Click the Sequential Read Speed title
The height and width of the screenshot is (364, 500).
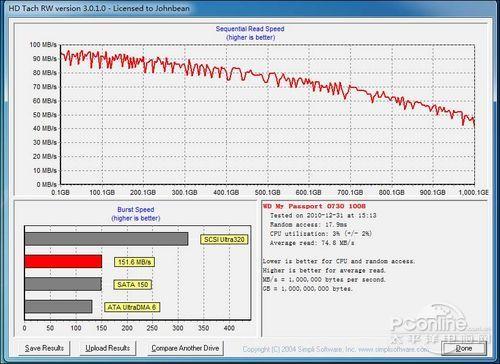click(x=250, y=29)
